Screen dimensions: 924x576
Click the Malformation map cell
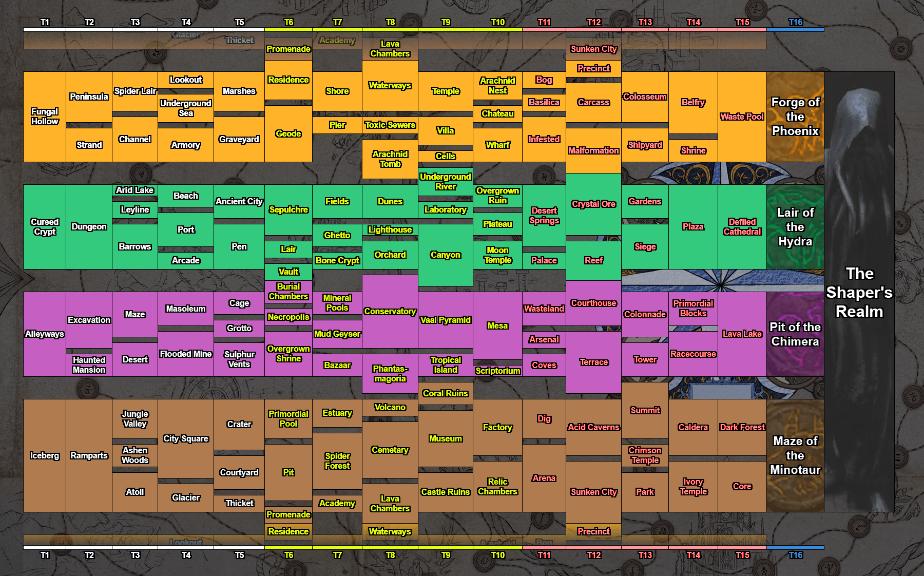[x=593, y=150]
